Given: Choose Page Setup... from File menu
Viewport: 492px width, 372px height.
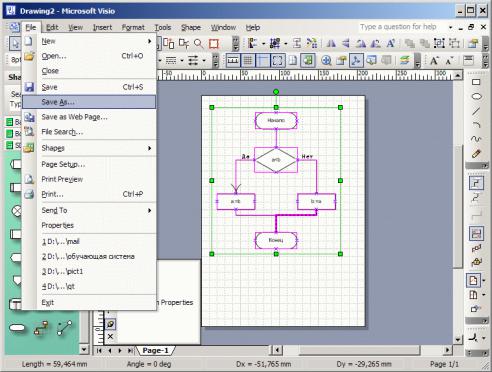Looking at the screenshot, I should 89,164.
